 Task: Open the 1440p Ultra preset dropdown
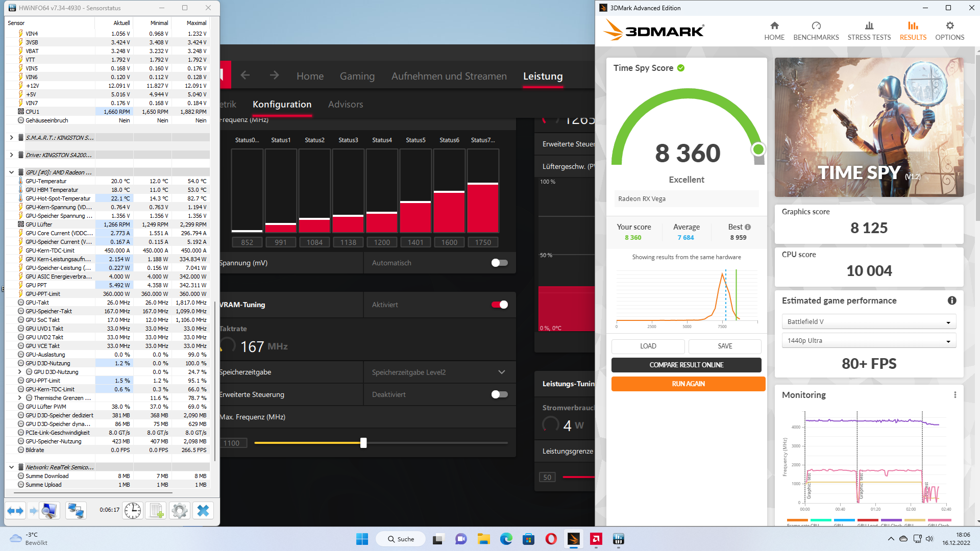pyautogui.click(x=868, y=341)
